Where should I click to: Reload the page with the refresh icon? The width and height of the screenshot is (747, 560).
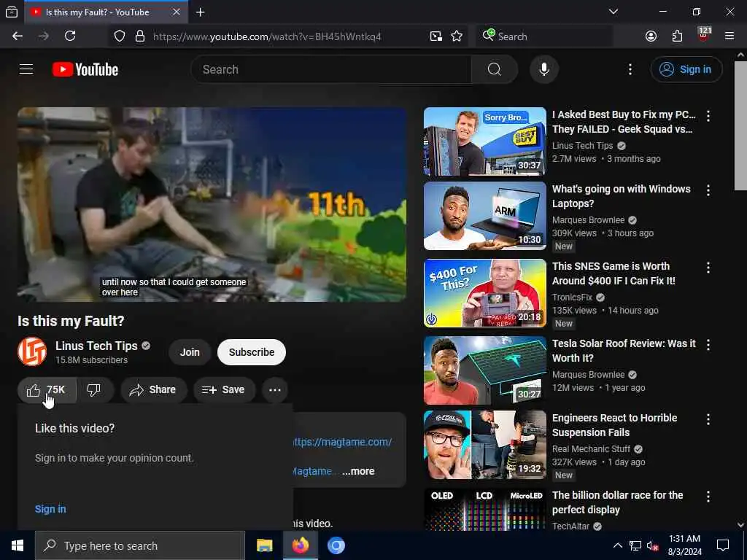(x=70, y=36)
